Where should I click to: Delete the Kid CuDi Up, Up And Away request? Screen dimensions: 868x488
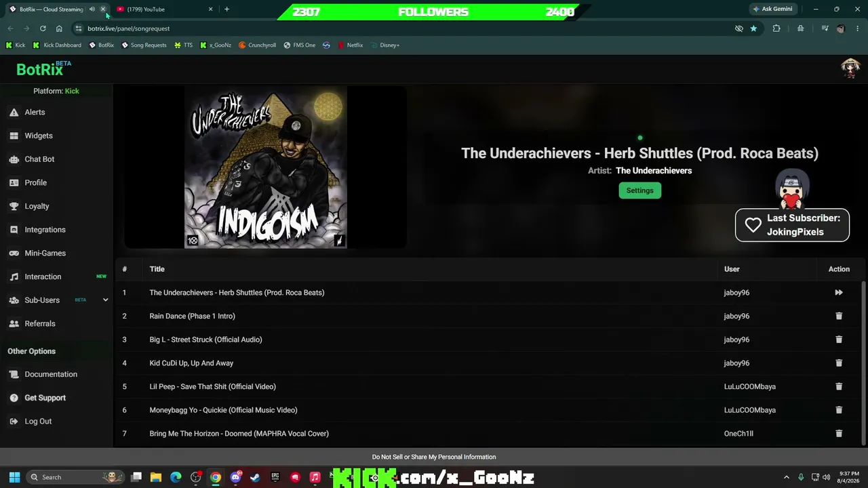click(x=839, y=363)
